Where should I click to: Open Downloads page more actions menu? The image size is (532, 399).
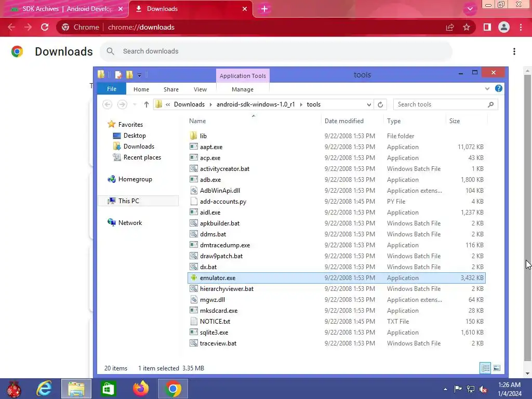click(x=514, y=51)
